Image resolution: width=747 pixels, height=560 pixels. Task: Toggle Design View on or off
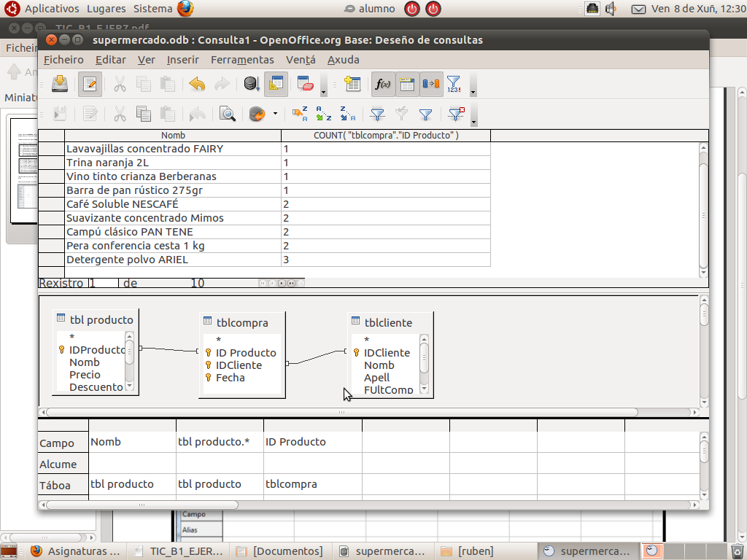tap(276, 84)
